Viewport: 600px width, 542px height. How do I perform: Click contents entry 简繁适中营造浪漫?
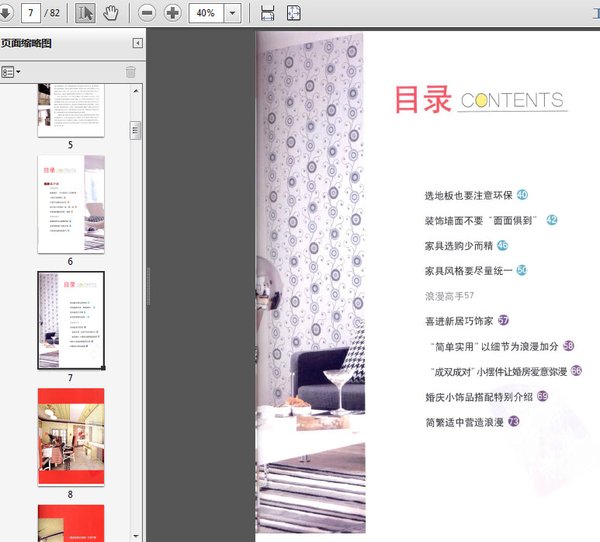click(465, 422)
